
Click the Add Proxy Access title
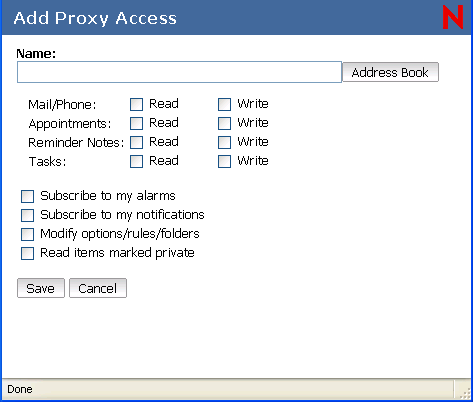95,18
